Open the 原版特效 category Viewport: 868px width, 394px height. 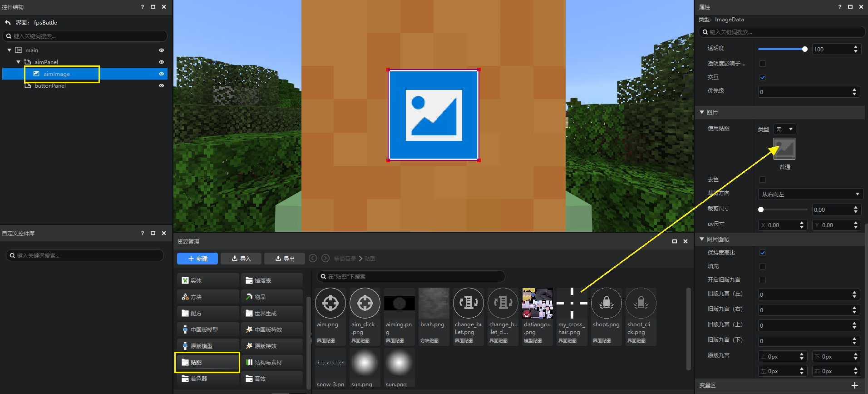(272, 346)
